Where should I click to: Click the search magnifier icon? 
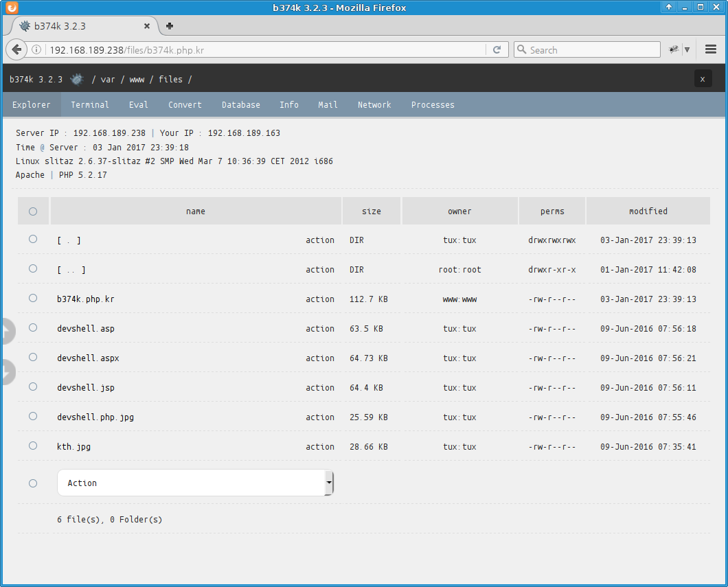(521, 49)
